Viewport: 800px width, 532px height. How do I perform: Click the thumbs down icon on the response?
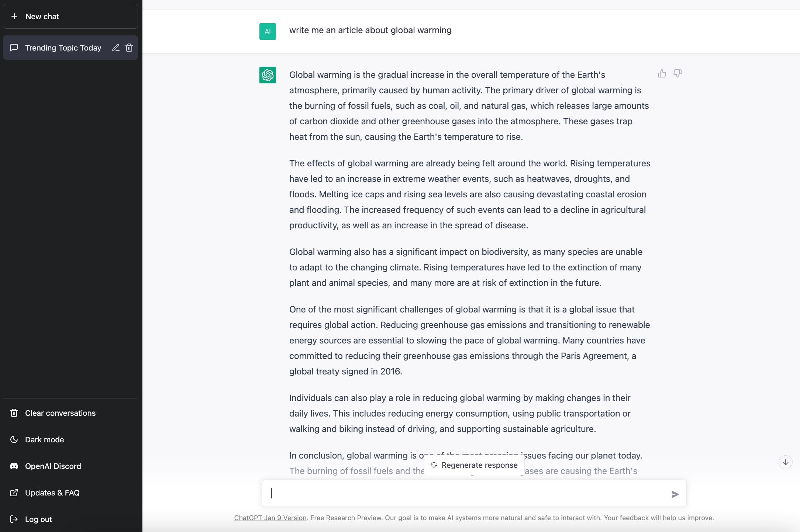pyautogui.click(x=677, y=74)
